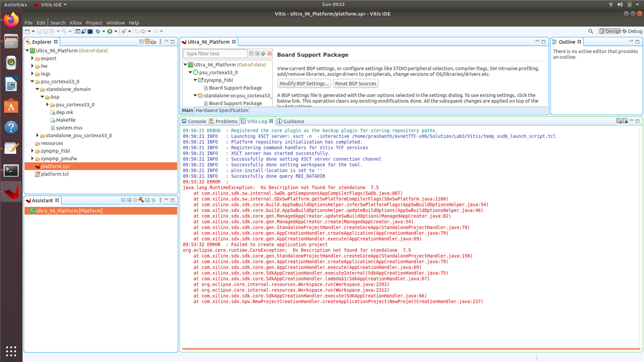Click Expand All in the Assistant panel
Screen dimensions: 644x362
pos(129,200)
